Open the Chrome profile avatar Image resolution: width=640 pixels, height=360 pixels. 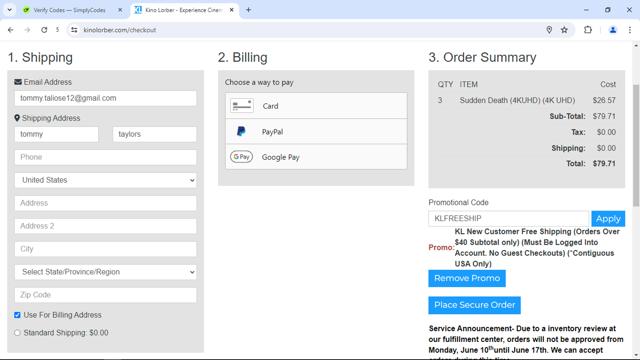613,30
